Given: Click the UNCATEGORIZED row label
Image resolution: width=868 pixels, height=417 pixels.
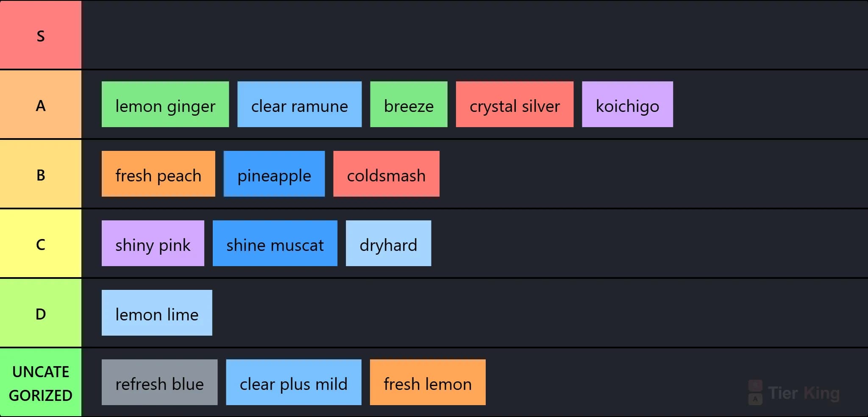Looking at the screenshot, I should click(x=41, y=383).
